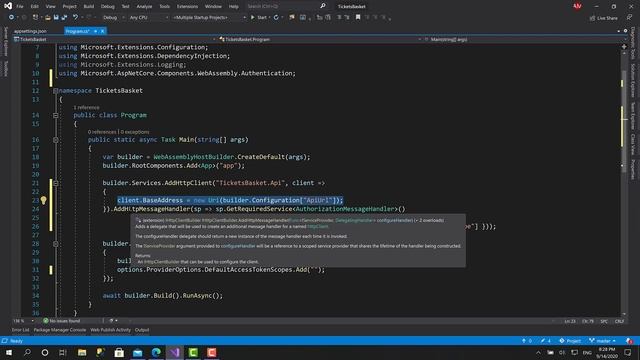Collapse the Main method block
This screenshot has height=360, width=640.
click(x=56, y=140)
